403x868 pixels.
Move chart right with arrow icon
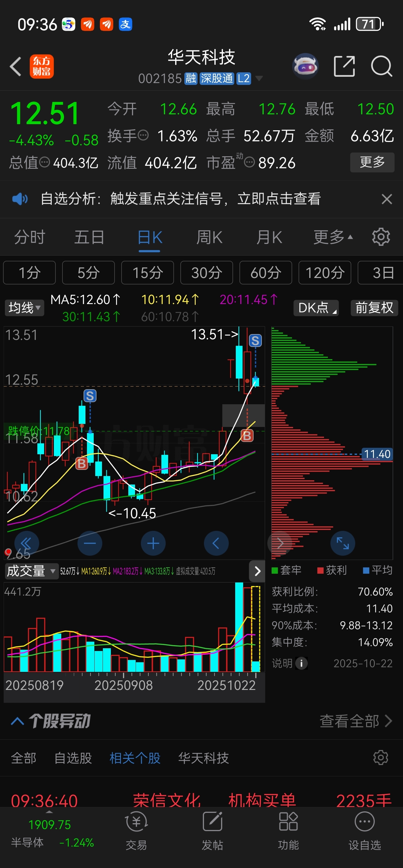(280, 543)
